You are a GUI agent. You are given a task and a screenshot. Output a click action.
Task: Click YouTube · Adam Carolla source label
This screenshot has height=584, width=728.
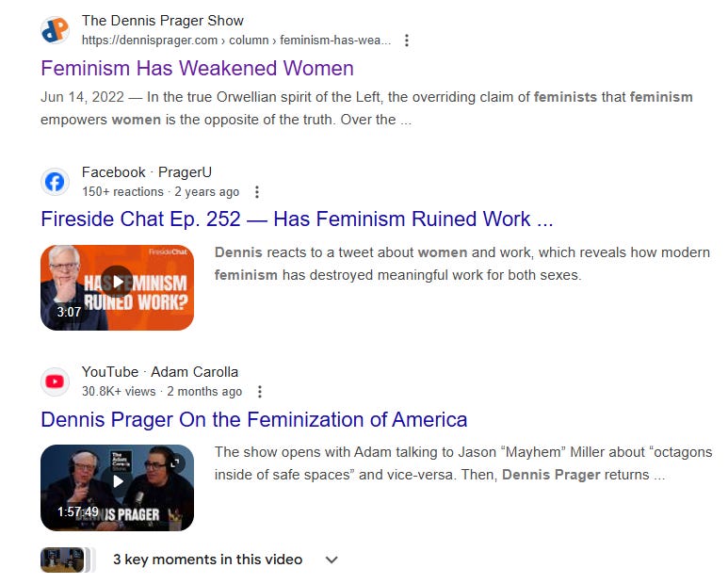click(x=160, y=372)
